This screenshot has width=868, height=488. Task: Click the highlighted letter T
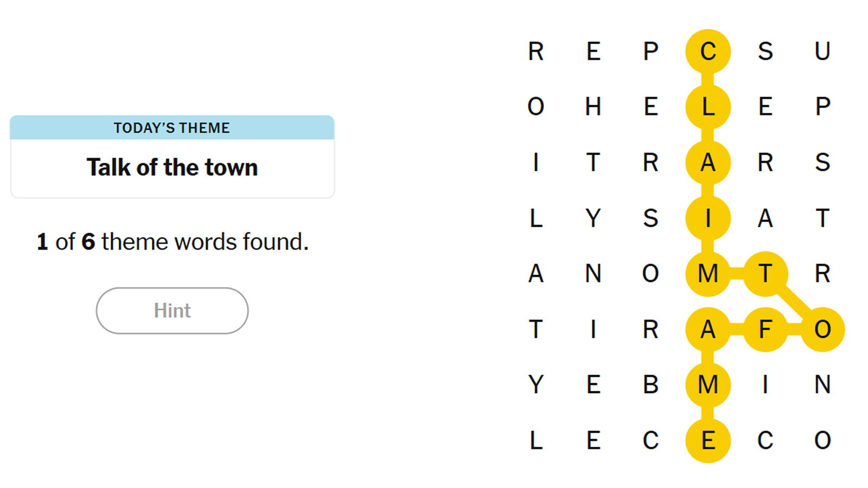click(x=765, y=273)
